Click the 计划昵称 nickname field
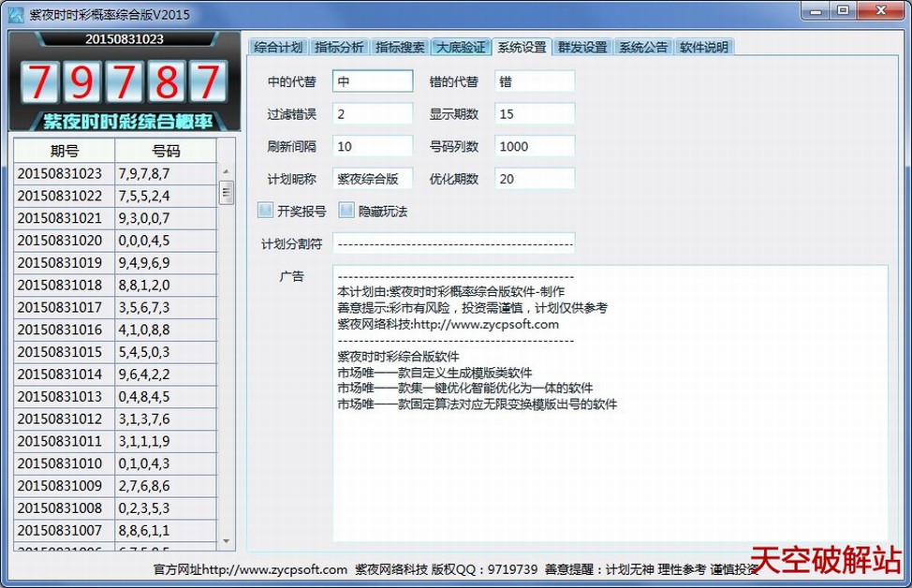This screenshot has width=912, height=588. click(372, 178)
